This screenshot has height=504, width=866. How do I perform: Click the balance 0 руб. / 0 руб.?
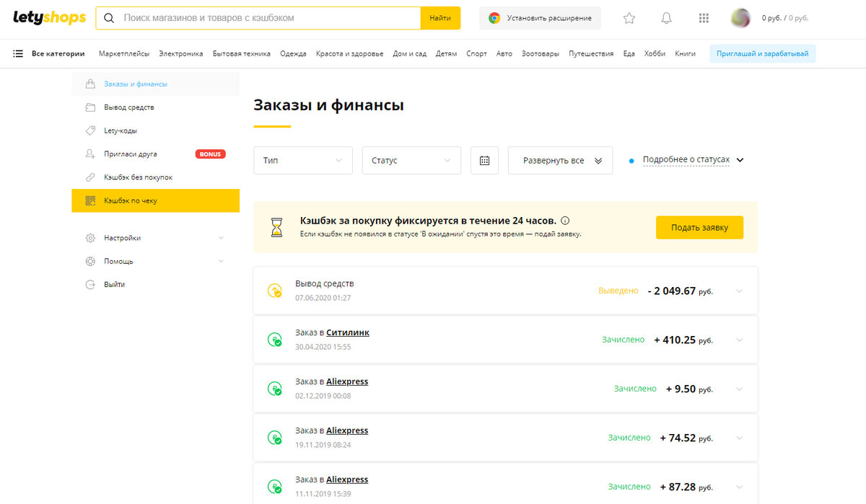785,18
